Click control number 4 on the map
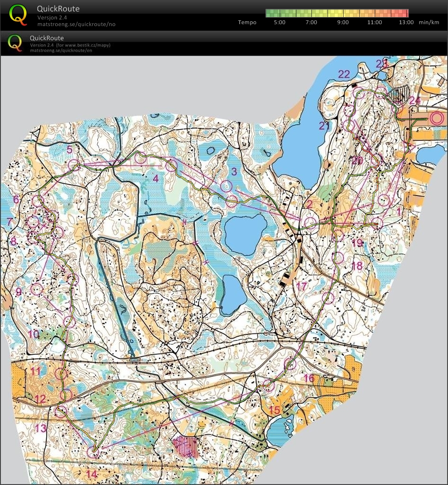 [x=155, y=178]
